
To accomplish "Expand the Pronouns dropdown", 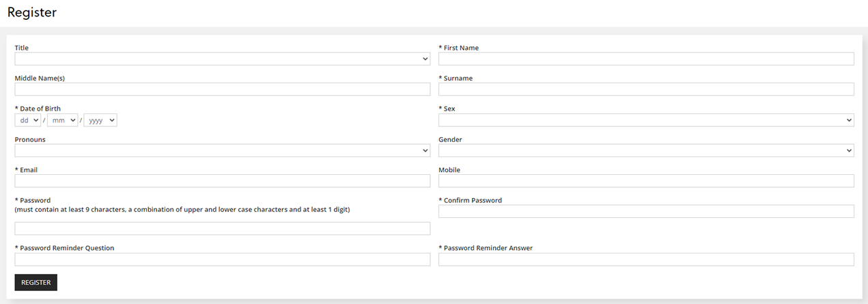I will point(222,150).
